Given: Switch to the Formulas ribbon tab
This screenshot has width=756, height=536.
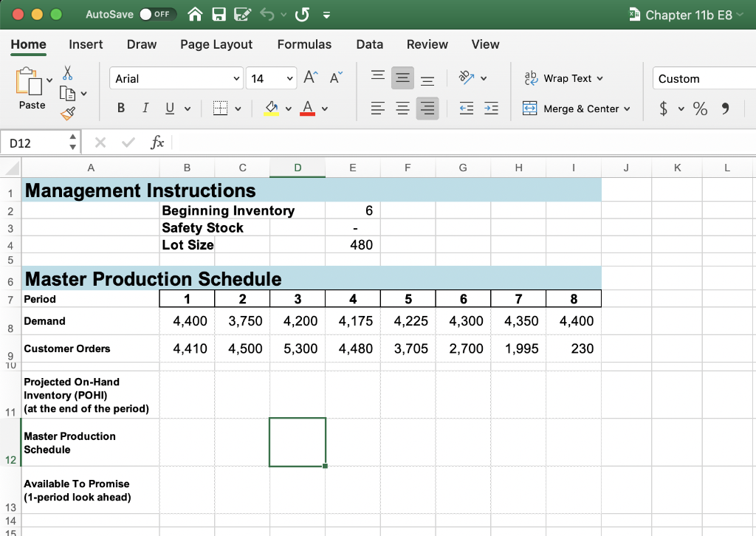Looking at the screenshot, I should (x=304, y=44).
